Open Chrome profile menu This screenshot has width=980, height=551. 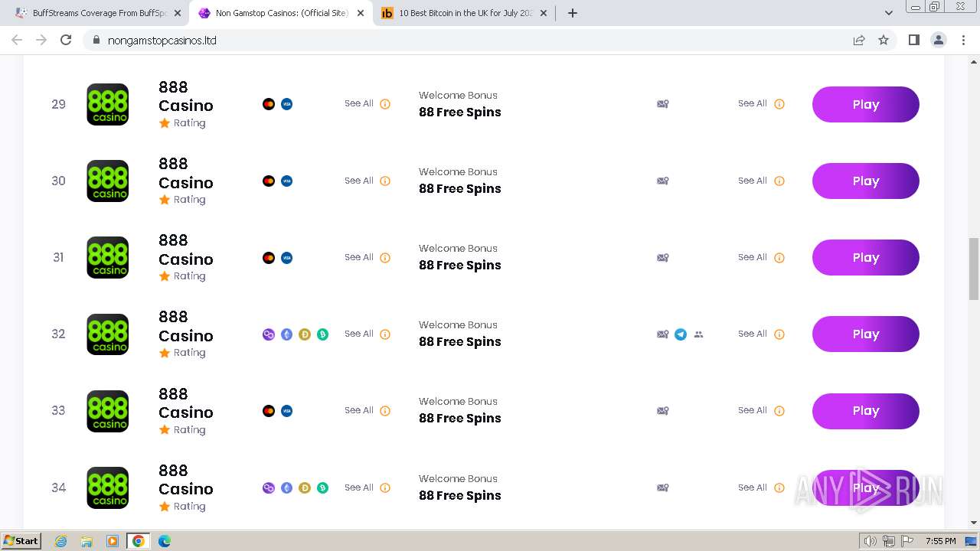[x=939, y=40]
